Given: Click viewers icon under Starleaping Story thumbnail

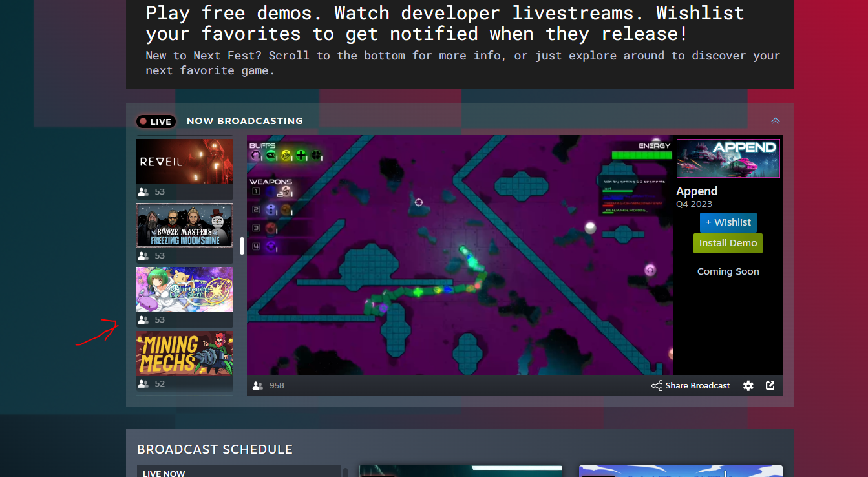Looking at the screenshot, I should 143,320.
